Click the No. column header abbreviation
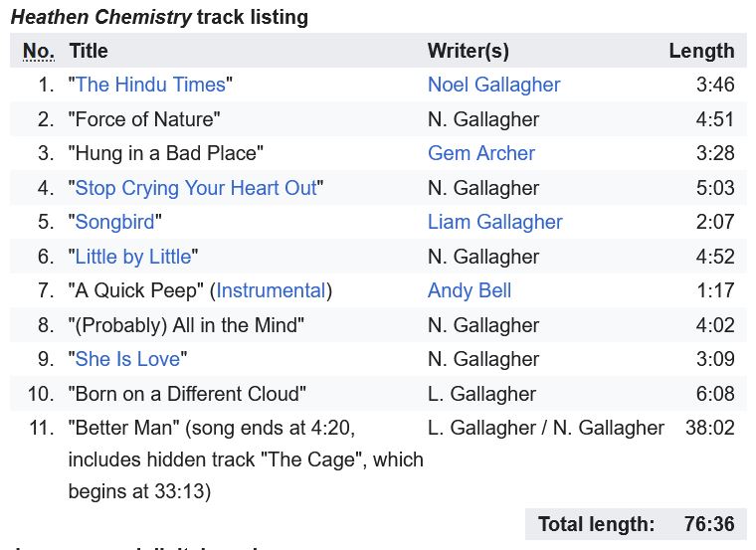The height and width of the screenshot is (550, 756). pos(39,51)
